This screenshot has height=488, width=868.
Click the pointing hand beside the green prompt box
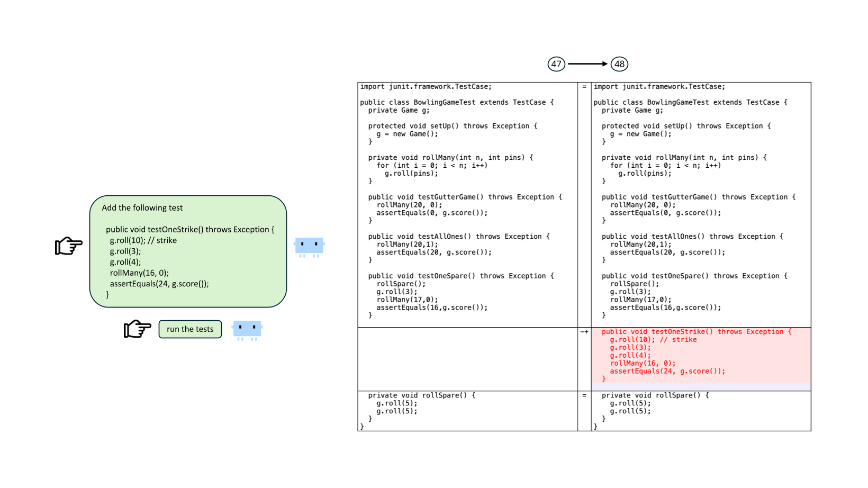click(x=69, y=246)
